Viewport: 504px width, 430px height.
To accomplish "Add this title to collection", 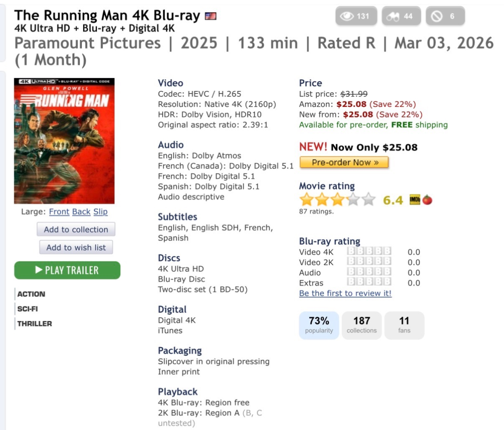I will [76, 229].
